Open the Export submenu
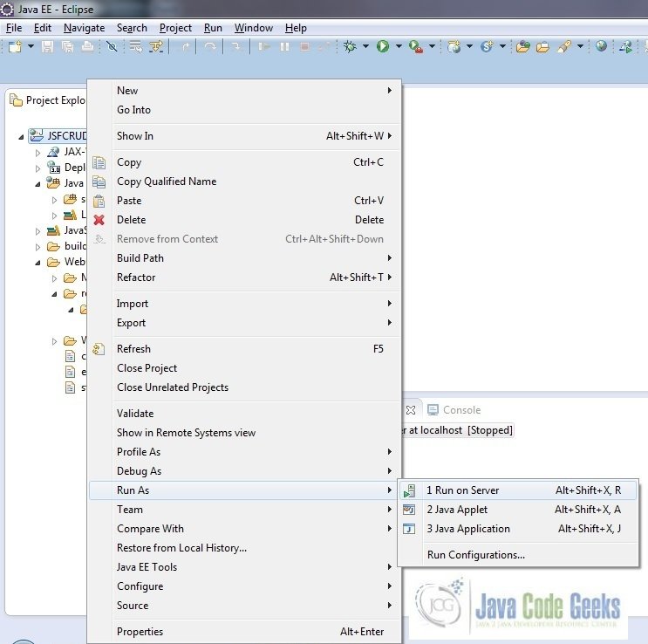This screenshot has height=644, width=648. click(x=245, y=323)
